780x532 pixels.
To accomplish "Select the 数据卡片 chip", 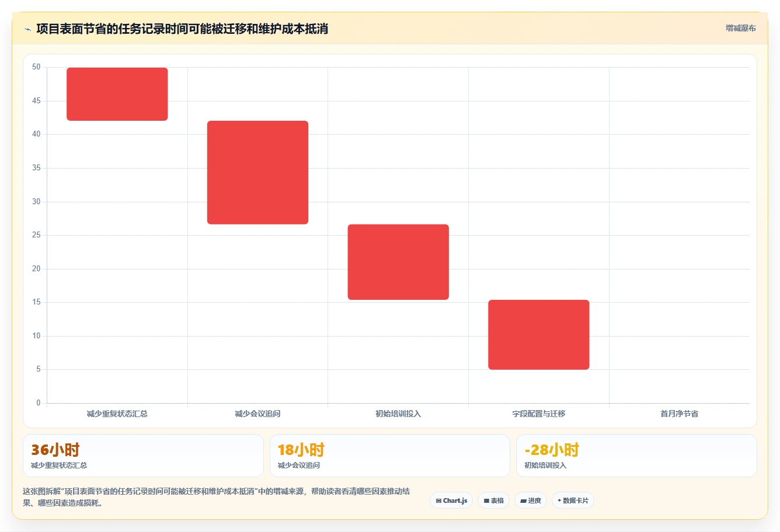I will 573,501.
